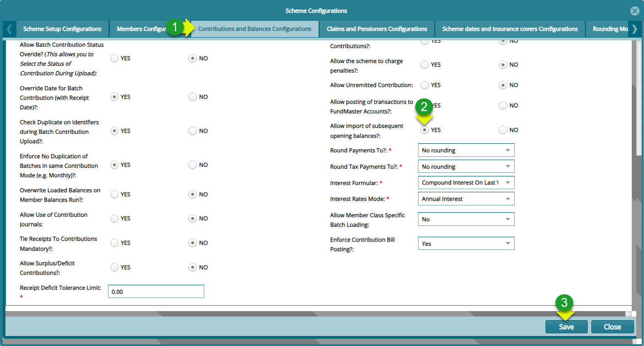The height and width of the screenshot is (346, 644).
Task: Open the Claims and Pensioners Configurations tab
Action: (x=376, y=29)
